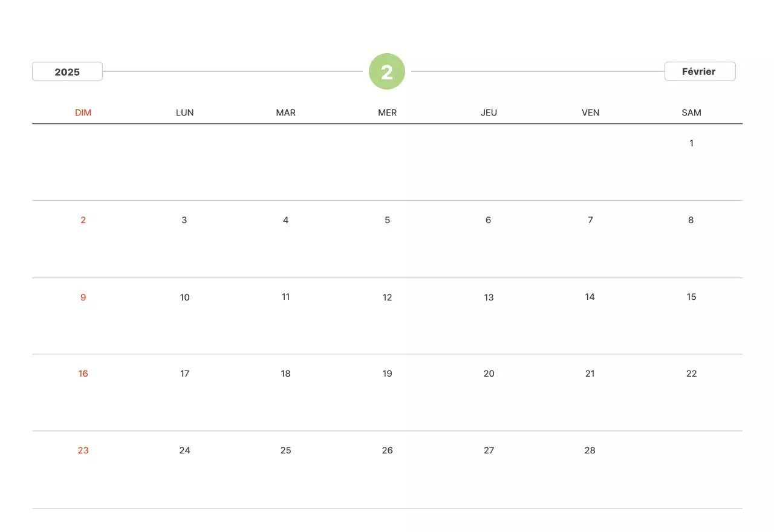Screen dimensions: 774x532
Task: Select the 2025 year box
Action: coord(67,72)
